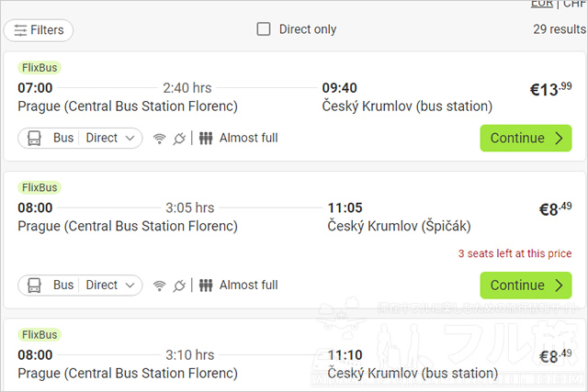Click the bus icon on 07:00 trip
588x392 pixels.
click(x=34, y=138)
